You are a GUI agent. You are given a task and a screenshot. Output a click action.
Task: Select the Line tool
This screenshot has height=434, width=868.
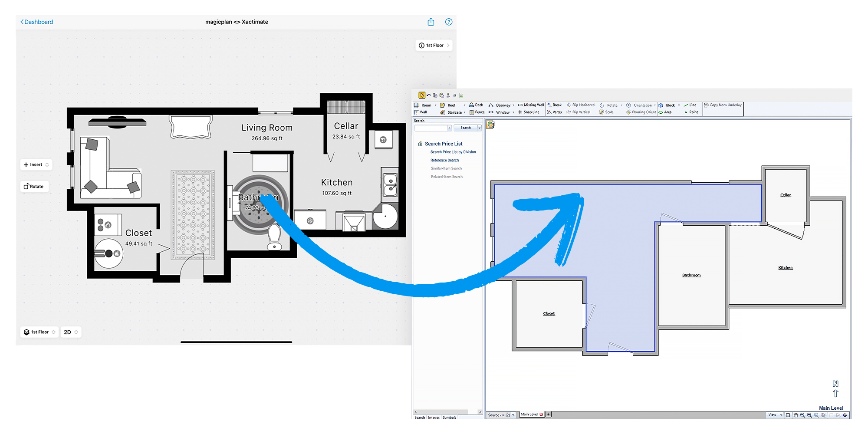(x=690, y=105)
